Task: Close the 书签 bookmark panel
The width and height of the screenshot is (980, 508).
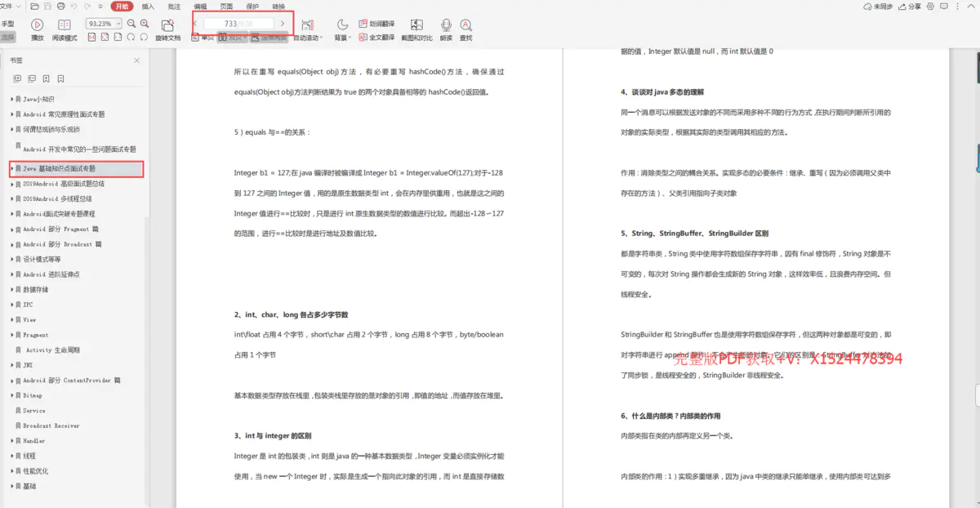Action: tap(136, 60)
